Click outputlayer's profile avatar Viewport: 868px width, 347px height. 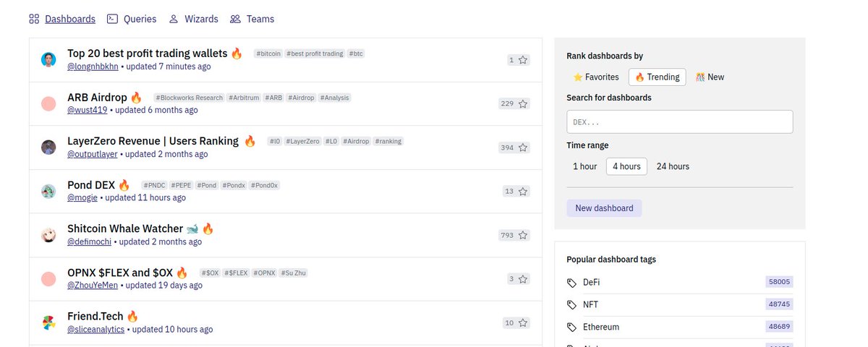[x=48, y=147]
